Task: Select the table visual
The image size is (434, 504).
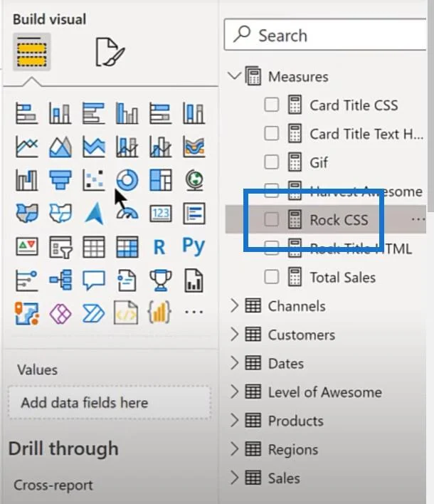Action: (x=93, y=246)
